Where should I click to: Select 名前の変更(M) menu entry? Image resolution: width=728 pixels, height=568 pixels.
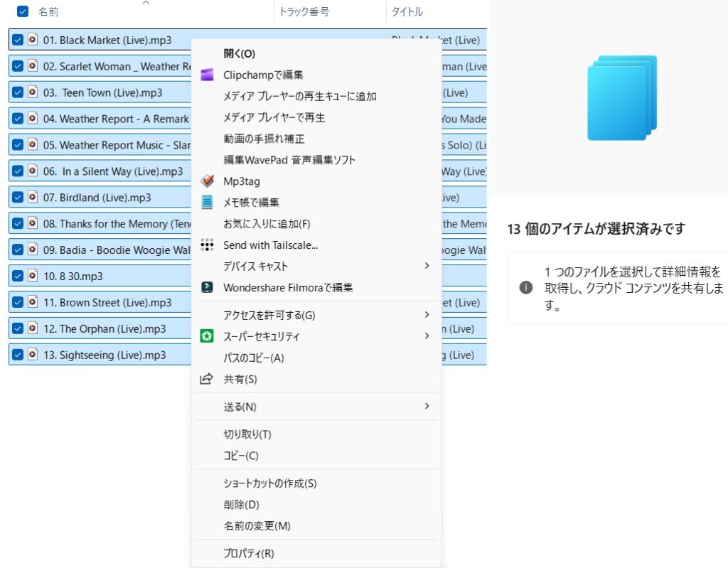[x=257, y=526]
